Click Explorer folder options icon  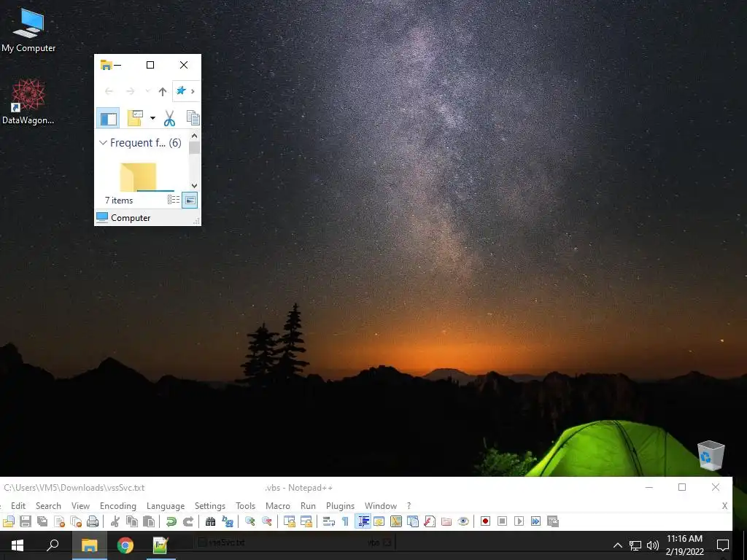135,118
